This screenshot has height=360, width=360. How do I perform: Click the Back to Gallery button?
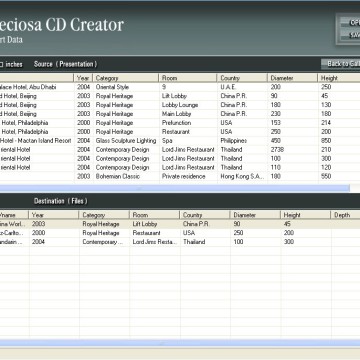coord(341,64)
